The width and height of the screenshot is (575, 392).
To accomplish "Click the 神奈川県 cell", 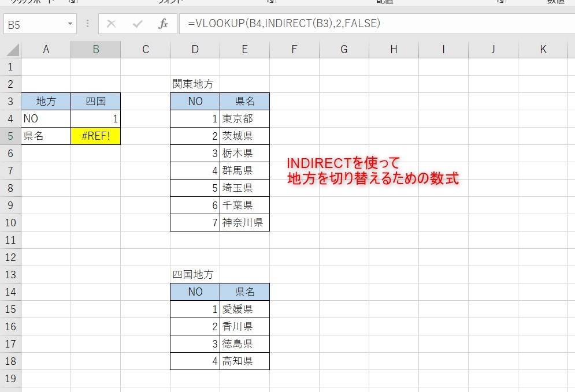I will point(244,222).
